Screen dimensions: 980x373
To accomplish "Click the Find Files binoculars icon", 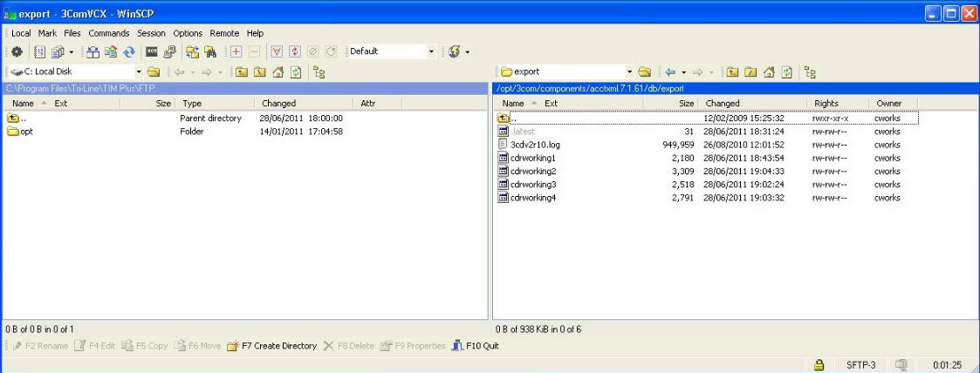I will 210,51.
